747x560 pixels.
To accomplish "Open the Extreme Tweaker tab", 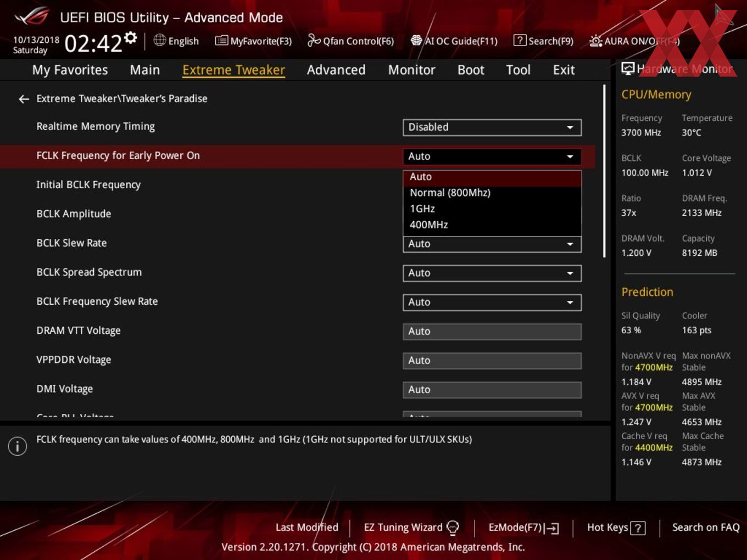I will click(x=233, y=70).
